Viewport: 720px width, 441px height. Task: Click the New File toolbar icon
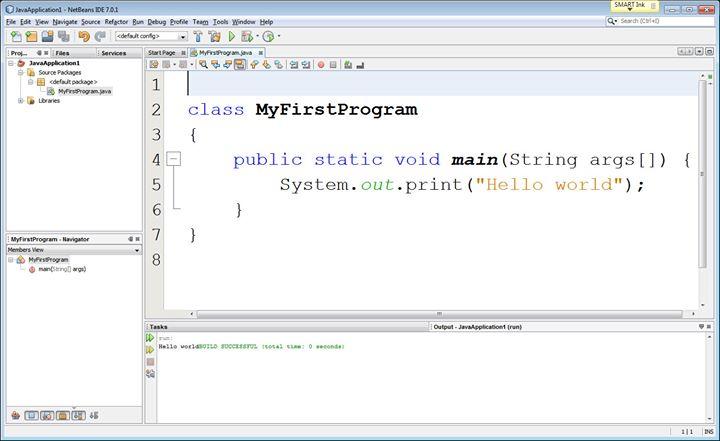point(16,36)
